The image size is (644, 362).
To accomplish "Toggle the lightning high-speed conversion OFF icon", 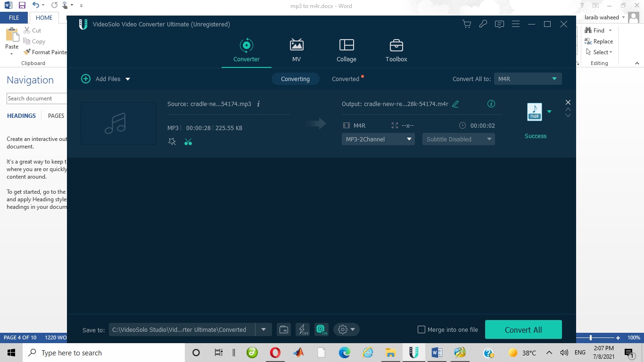I will pyautogui.click(x=303, y=329).
